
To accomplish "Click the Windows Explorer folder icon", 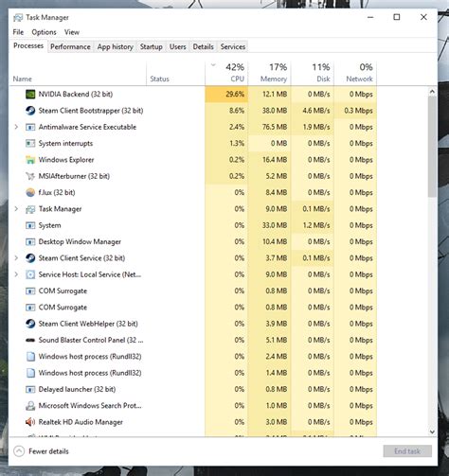I will pyautogui.click(x=30, y=160).
